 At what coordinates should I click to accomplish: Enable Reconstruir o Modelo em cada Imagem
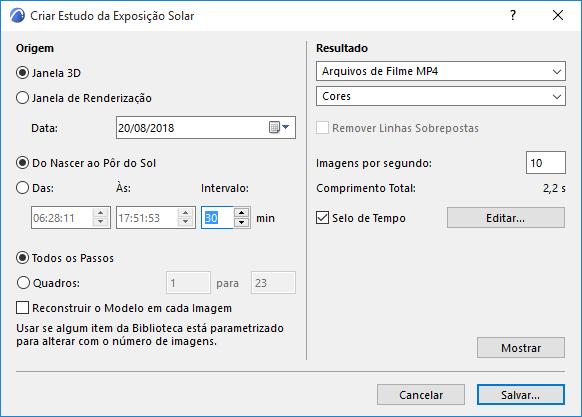pos(22,308)
